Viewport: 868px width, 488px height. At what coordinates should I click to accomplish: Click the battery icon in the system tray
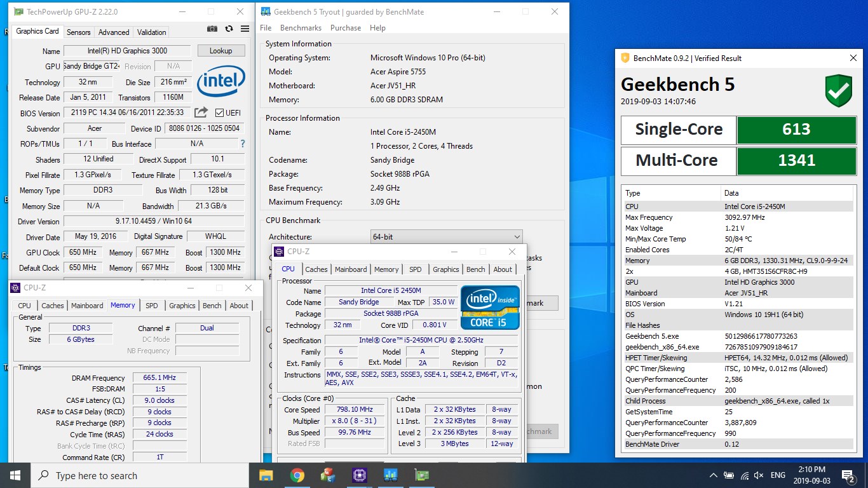click(x=728, y=475)
